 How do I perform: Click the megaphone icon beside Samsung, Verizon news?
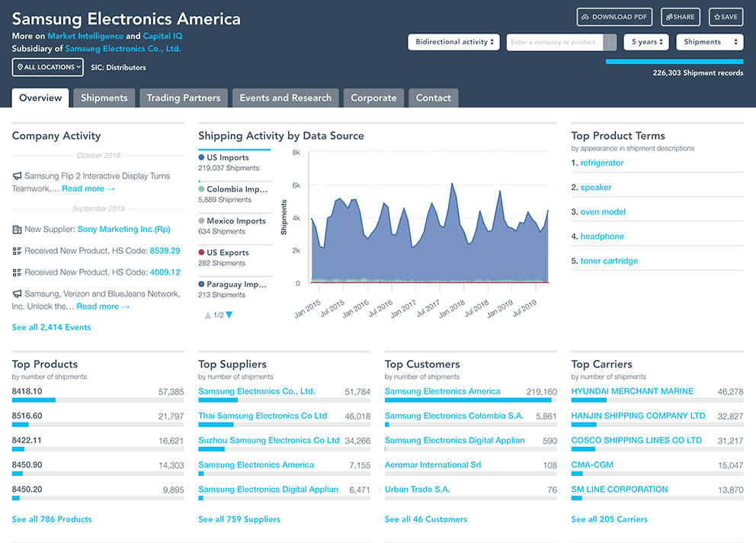pos(17,294)
